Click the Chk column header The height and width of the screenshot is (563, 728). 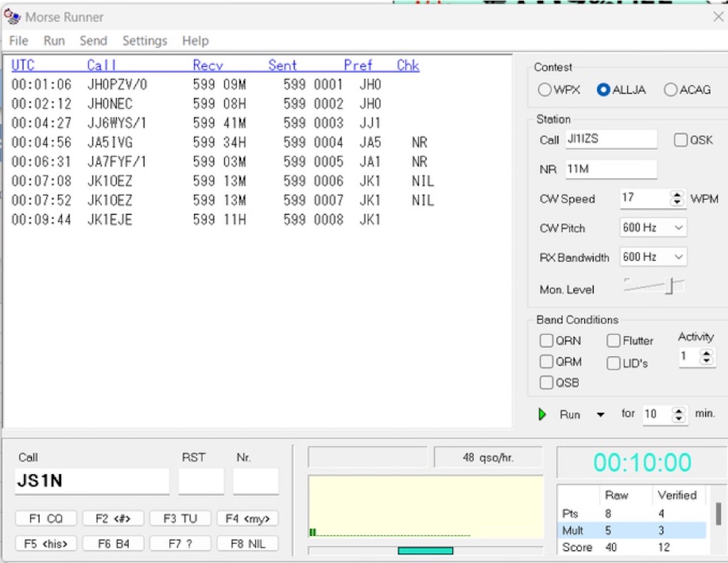pos(408,65)
